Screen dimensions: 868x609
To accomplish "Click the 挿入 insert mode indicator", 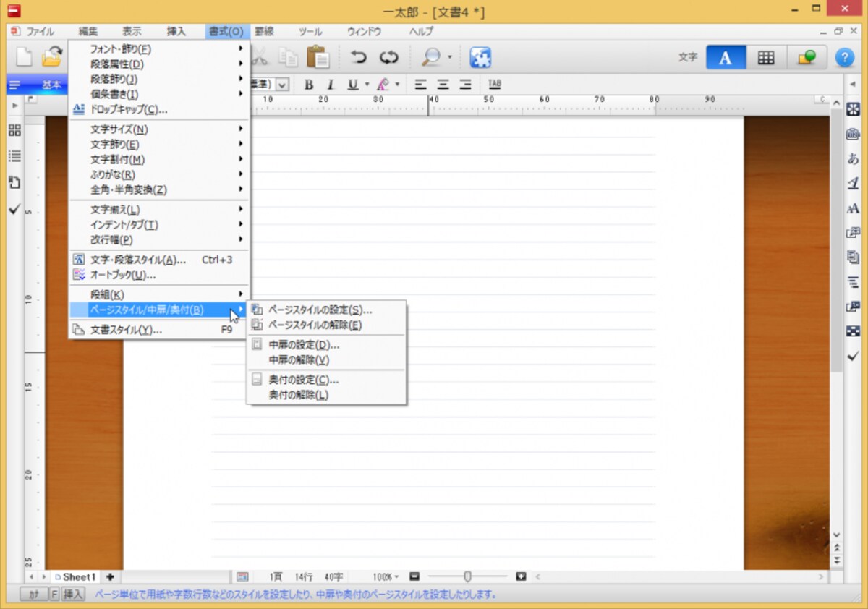I will 73,595.
